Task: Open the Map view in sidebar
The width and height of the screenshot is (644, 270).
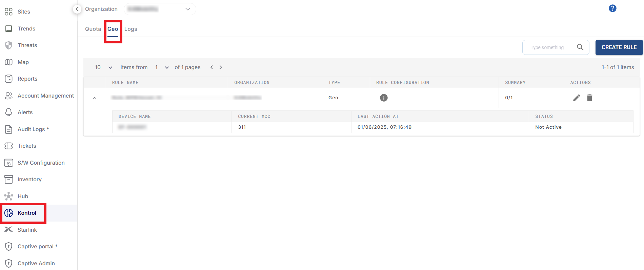Action: pyautogui.click(x=23, y=62)
